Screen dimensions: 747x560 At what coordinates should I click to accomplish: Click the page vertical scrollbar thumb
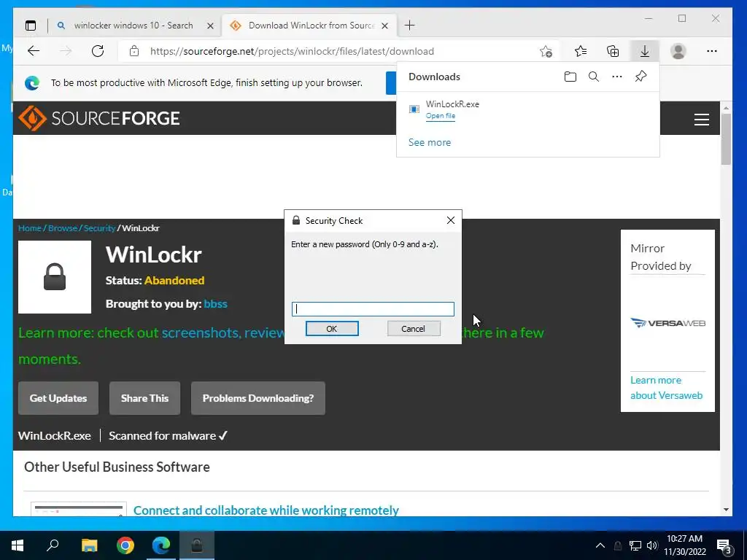click(x=726, y=139)
